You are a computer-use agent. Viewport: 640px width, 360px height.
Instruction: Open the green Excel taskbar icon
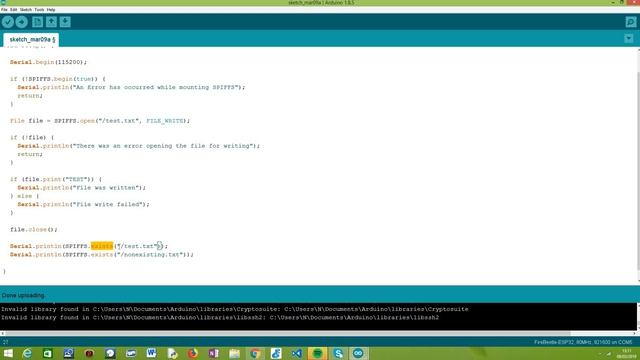point(48,353)
